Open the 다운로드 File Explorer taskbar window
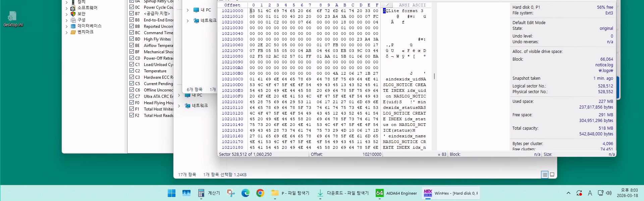 pyautogui.click(x=343, y=193)
